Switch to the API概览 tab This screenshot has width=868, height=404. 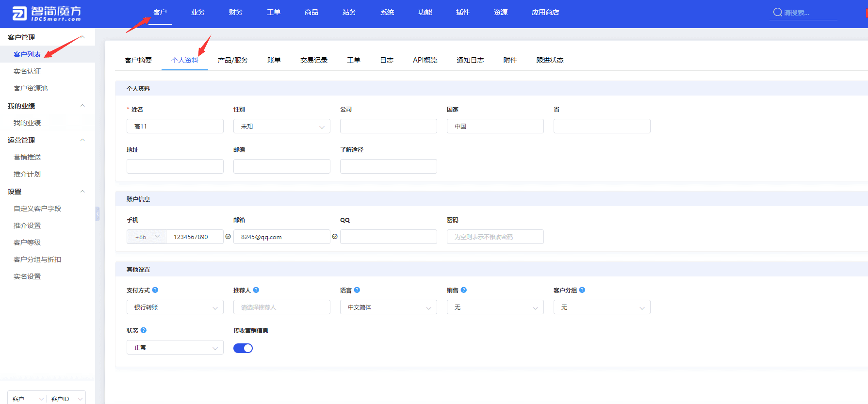point(425,60)
